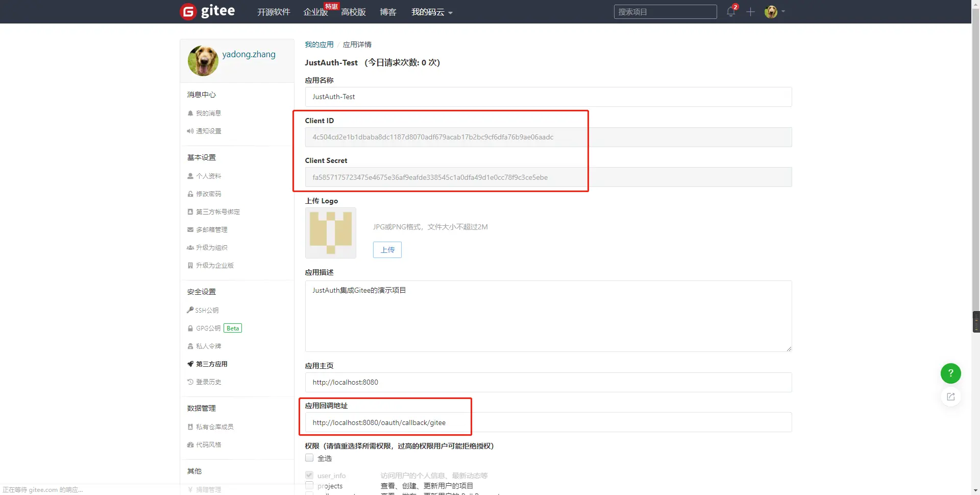Click the lock icon beside 修改密码
980x495 pixels.
click(190, 194)
